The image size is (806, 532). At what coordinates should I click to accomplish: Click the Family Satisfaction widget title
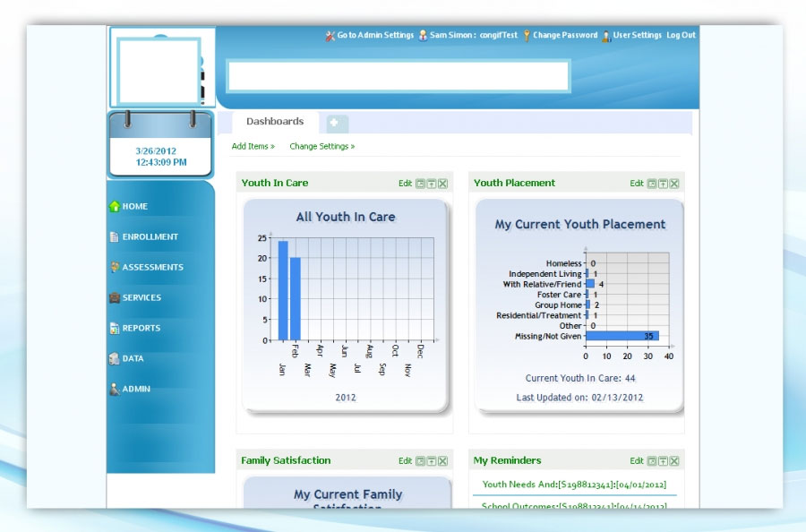point(286,460)
